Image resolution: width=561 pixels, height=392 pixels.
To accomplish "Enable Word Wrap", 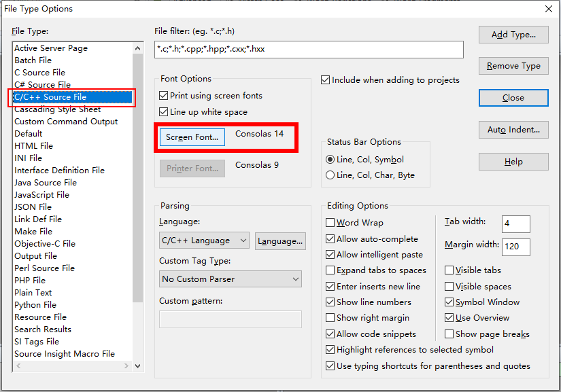I will [x=331, y=222].
